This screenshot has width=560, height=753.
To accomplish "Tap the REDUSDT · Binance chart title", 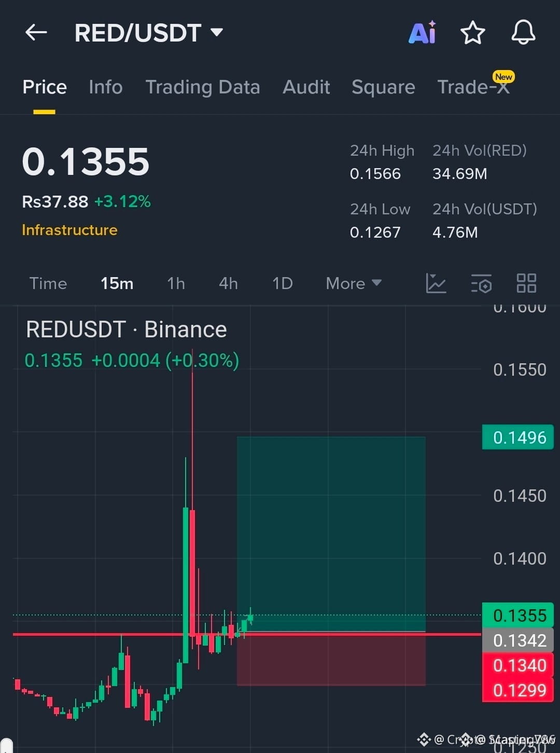I will click(127, 330).
